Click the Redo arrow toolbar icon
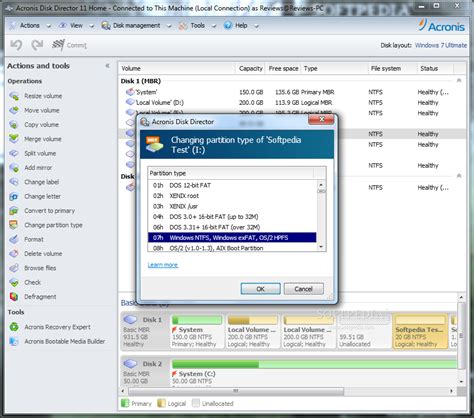474x418 pixels. (x=37, y=45)
